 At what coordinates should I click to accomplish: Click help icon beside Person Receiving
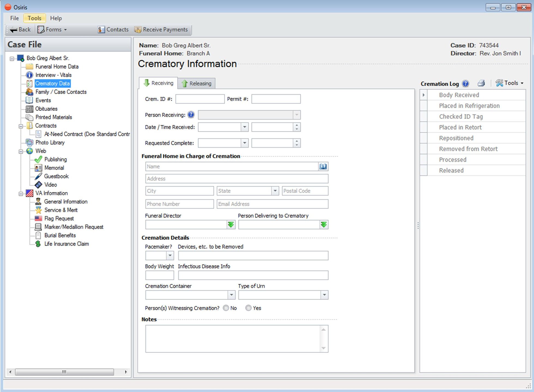tap(191, 115)
